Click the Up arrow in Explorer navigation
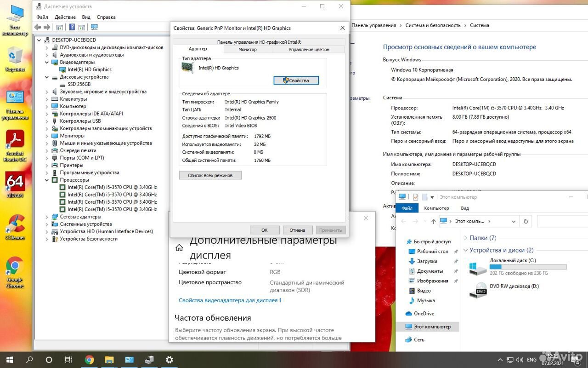The image size is (588, 368). point(433,221)
